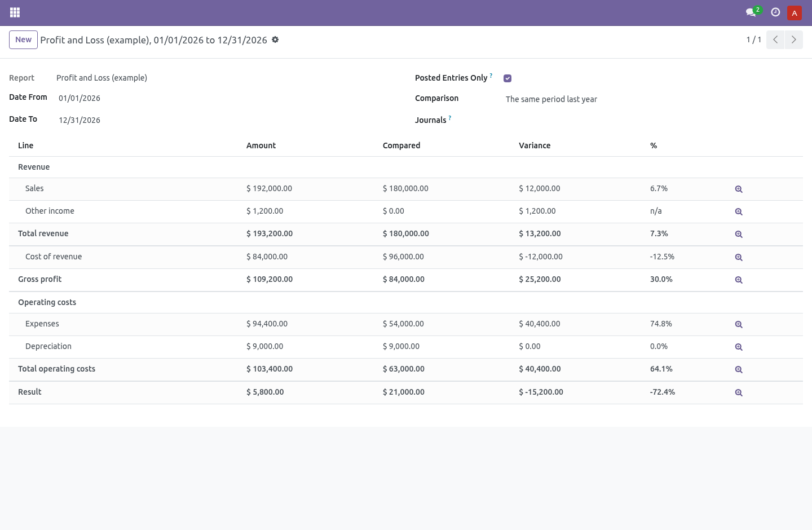Click the Gross profit line label
The image size is (812, 530).
click(x=39, y=279)
